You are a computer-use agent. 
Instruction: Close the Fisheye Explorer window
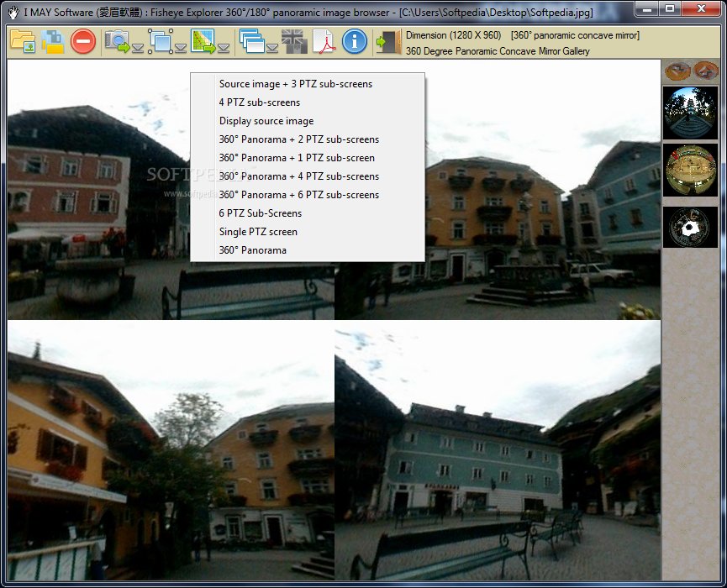(701, 8)
